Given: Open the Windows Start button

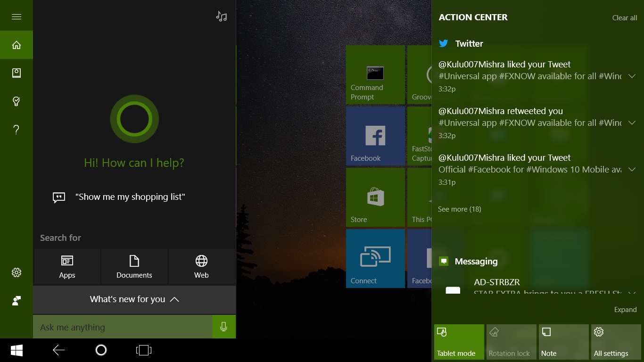Looking at the screenshot, I should [x=17, y=350].
